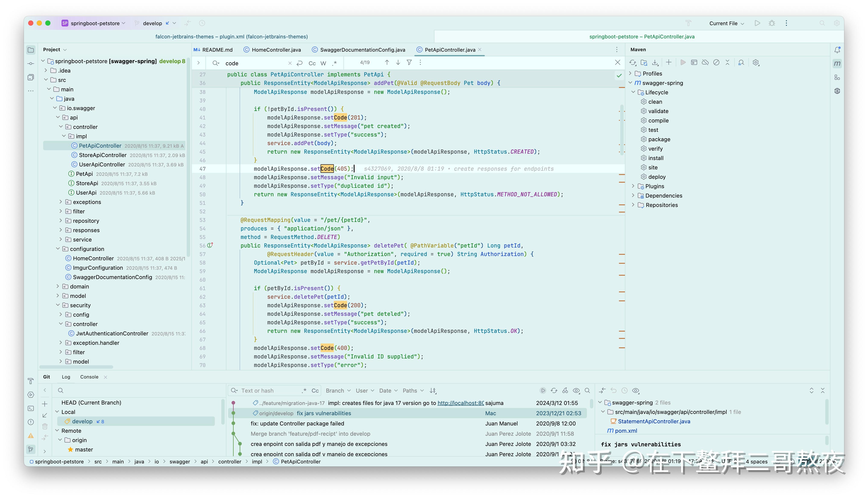Viewport: 868px width, 498px height.
Task: Enable regex mode in the search bar
Action: (335, 63)
